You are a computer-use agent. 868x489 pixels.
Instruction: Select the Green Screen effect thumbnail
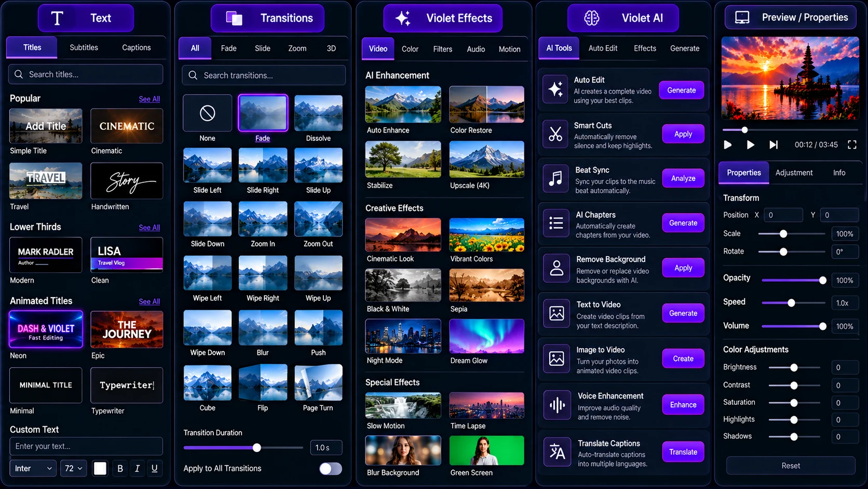486,450
